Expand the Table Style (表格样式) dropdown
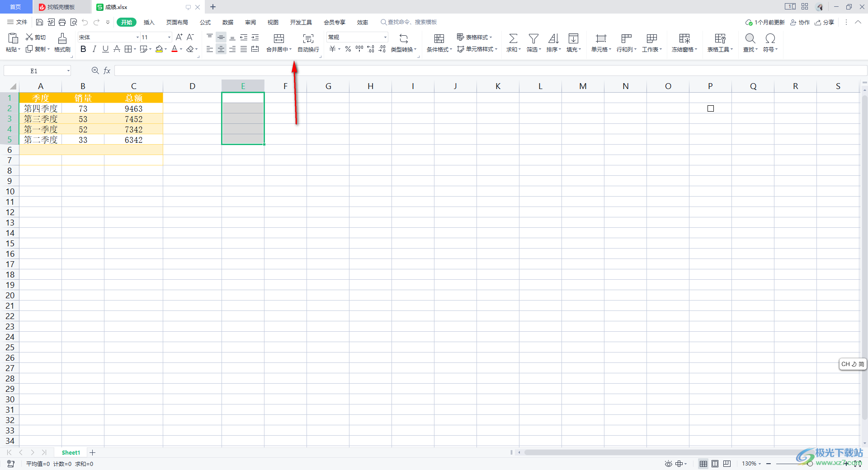The height and width of the screenshot is (470, 868). [x=491, y=37]
